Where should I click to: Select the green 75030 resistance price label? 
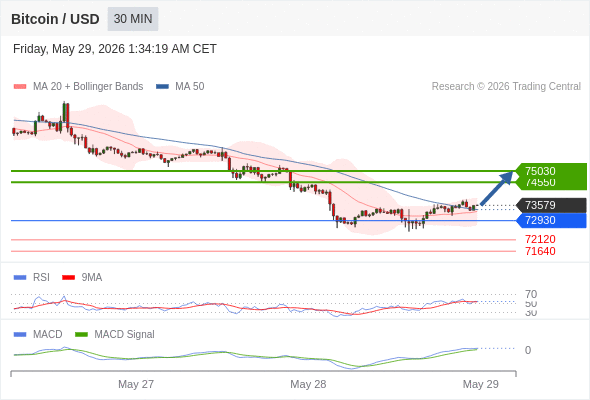pos(551,171)
